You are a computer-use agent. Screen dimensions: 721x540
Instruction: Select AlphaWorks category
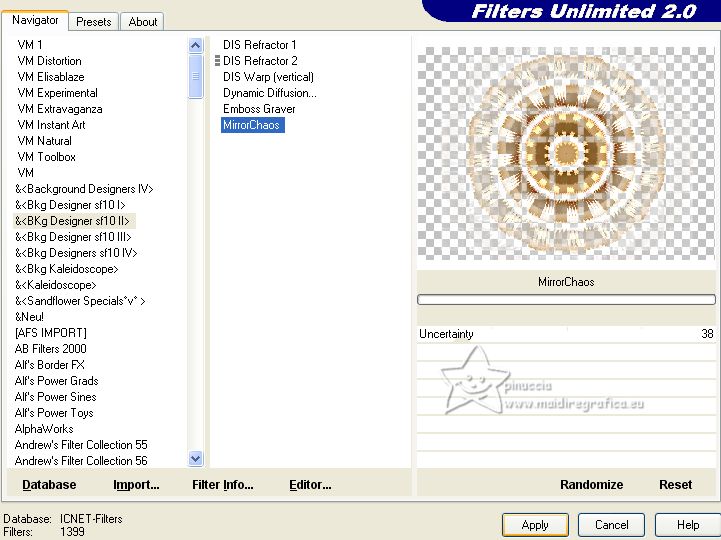coord(44,429)
